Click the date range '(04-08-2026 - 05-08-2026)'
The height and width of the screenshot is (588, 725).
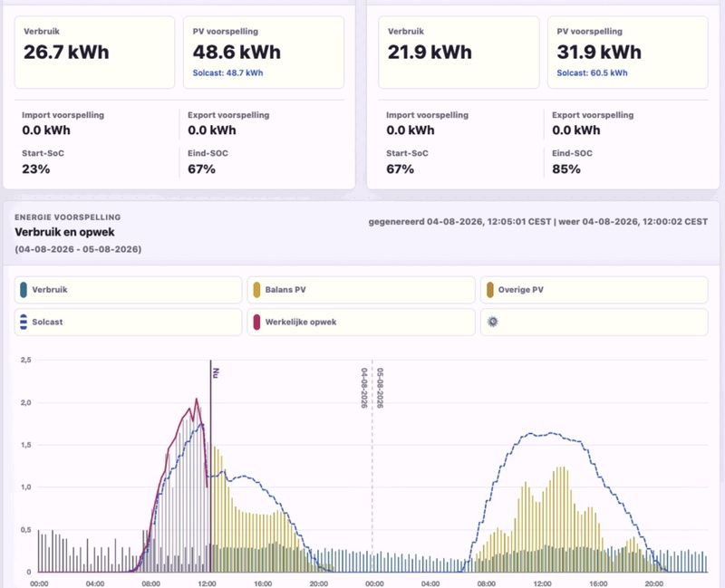tap(78, 249)
